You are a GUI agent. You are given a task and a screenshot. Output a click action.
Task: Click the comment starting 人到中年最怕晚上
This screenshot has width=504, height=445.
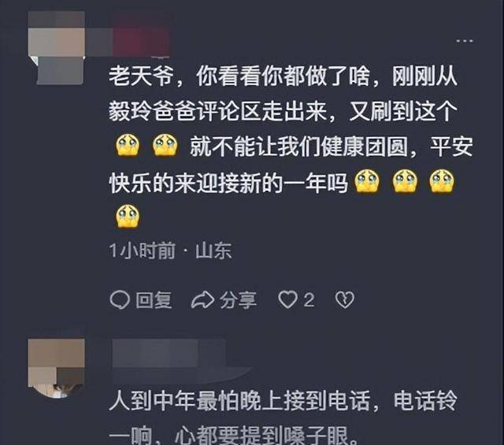(x=283, y=417)
